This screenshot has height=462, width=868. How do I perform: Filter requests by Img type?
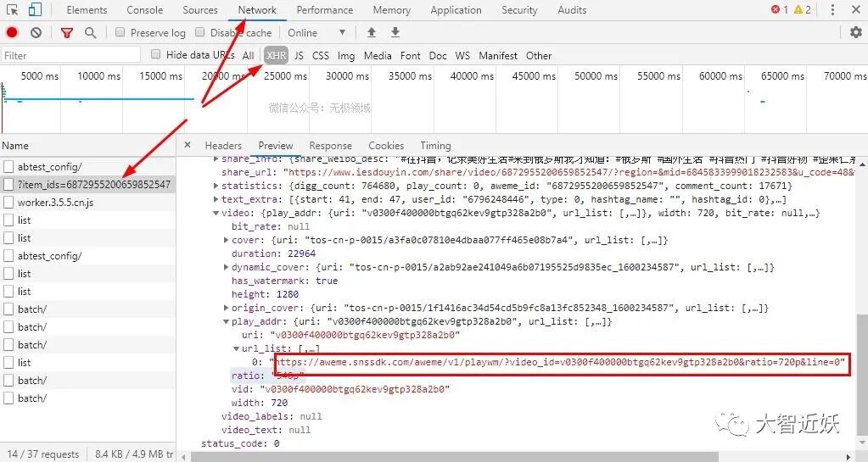point(346,55)
